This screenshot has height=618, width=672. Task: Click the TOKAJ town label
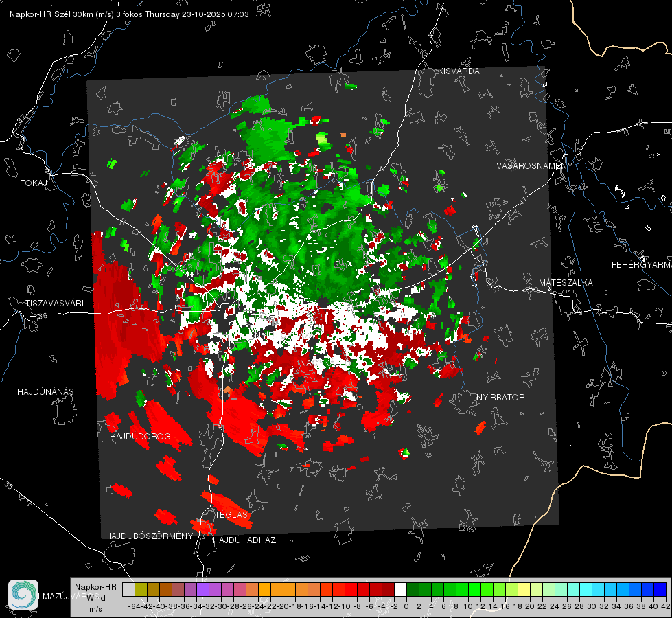34,183
